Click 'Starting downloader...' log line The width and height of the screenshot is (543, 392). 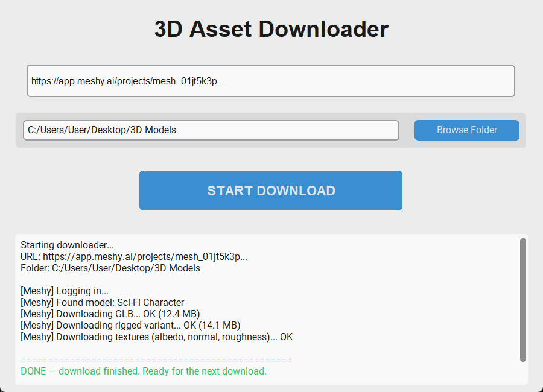(x=67, y=245)
